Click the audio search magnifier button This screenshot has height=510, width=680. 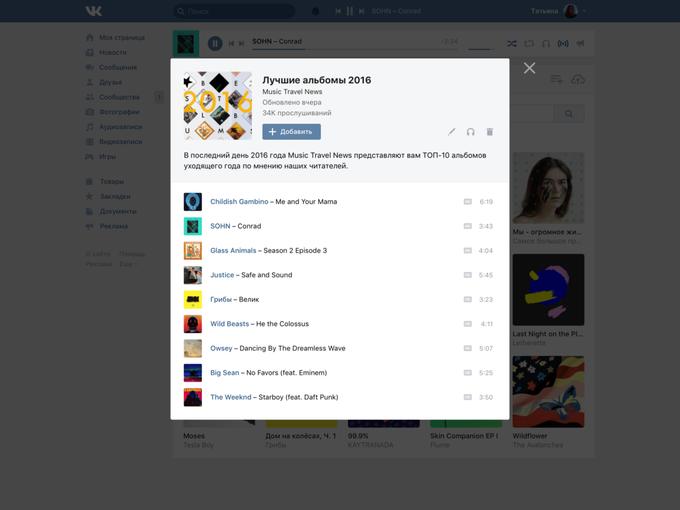pyautogui.click(x=569, y=114)
